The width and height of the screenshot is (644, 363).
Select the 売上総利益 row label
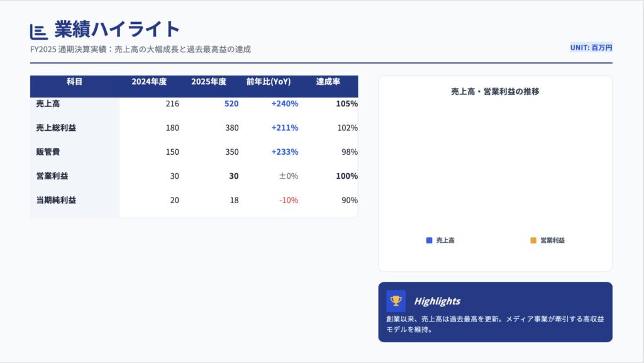pos(56,128)
